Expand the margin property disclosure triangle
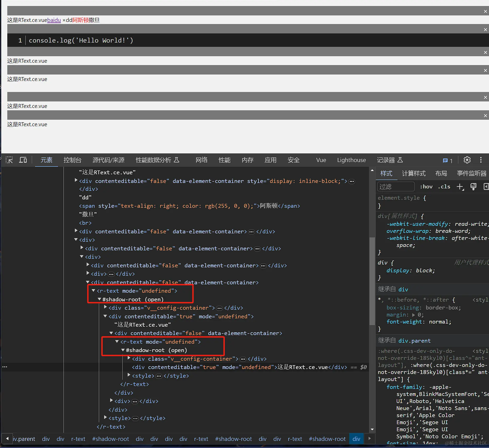This screenshot has width=489, height=448. [413, 315]
